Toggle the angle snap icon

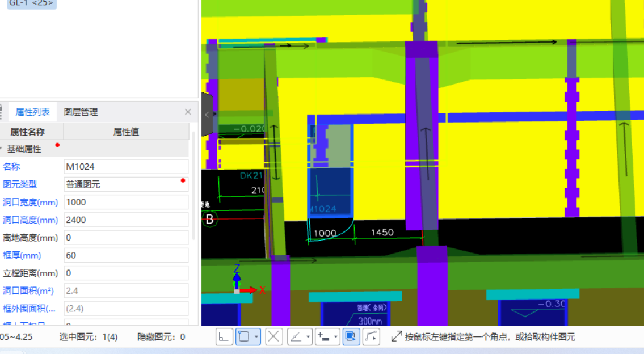click(x=296, y=337)
